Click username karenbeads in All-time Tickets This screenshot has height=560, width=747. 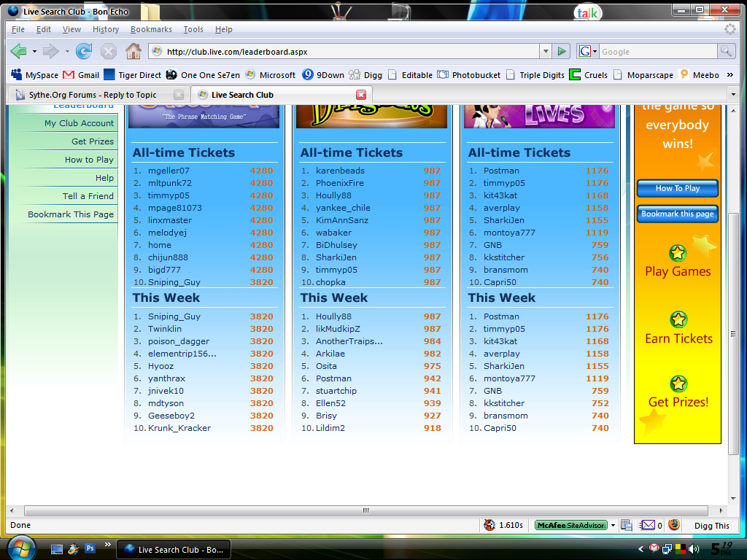coord(340,171)
